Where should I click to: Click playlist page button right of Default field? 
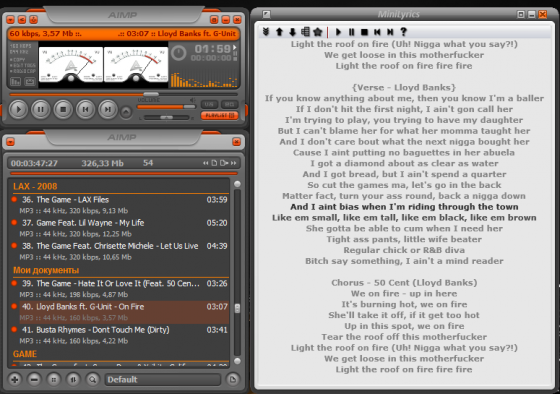click(x=232, y=379)
